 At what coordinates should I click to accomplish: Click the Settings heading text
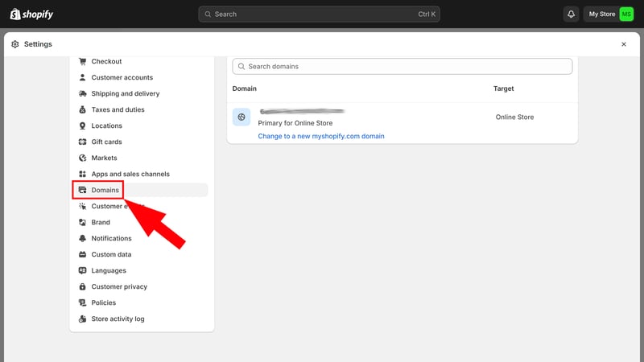click(38, 44)
